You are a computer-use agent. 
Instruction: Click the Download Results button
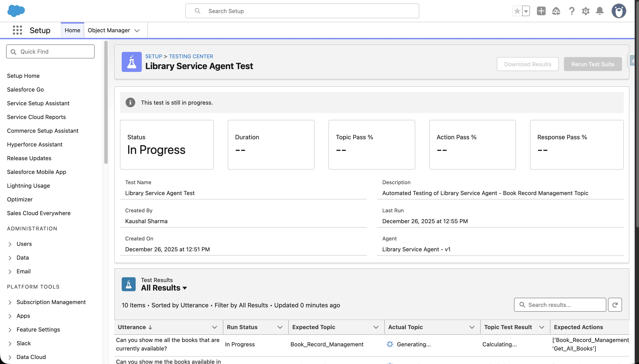pos(528,64)
